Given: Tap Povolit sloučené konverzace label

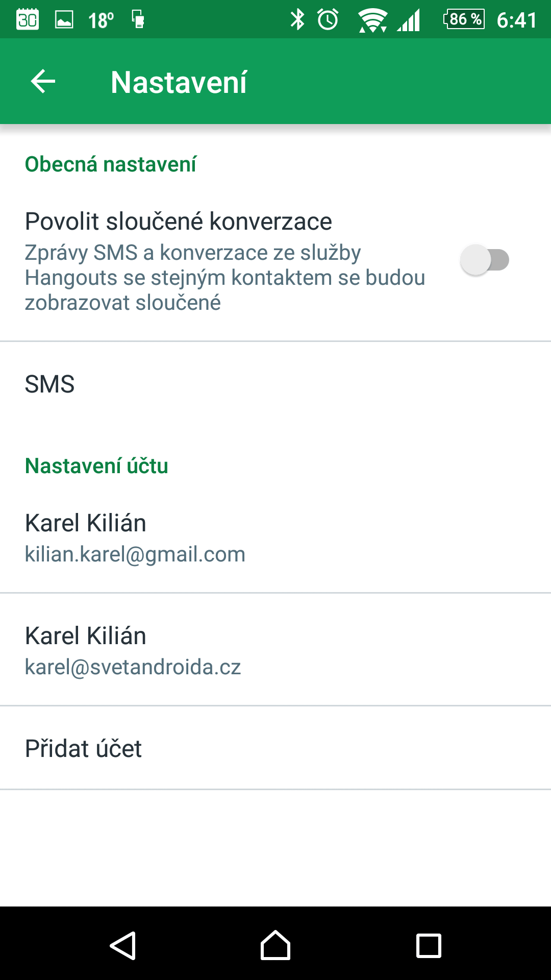Looking at the screenshot, I should tap(179, 222).
